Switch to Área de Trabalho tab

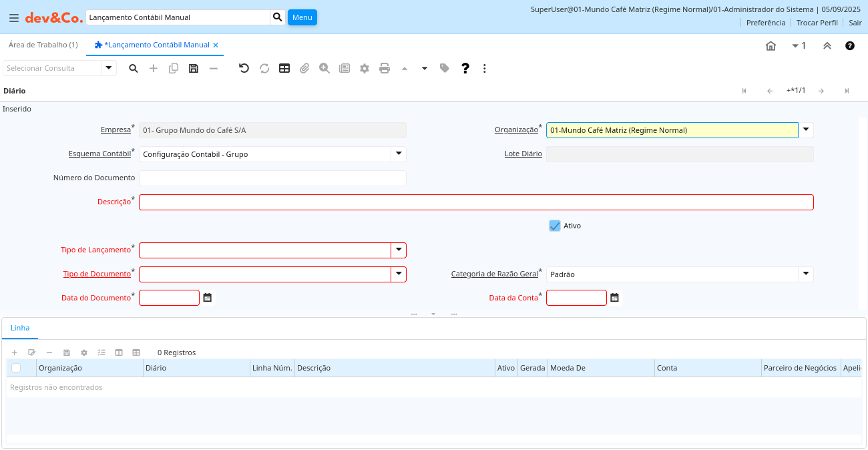pyautogui.click(x=43, y=45)
